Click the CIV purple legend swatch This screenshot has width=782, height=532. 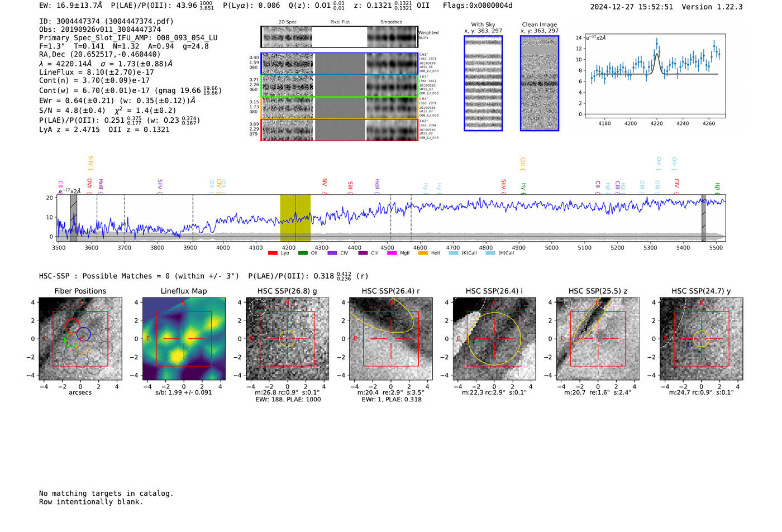click(332, 253)
